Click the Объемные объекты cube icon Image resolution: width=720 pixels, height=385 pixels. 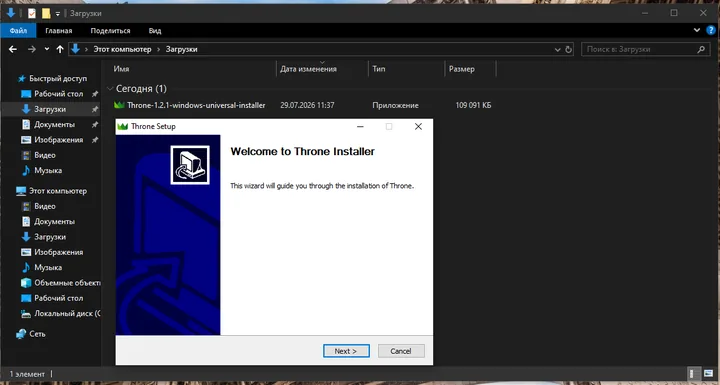click(x=26, y=283)
